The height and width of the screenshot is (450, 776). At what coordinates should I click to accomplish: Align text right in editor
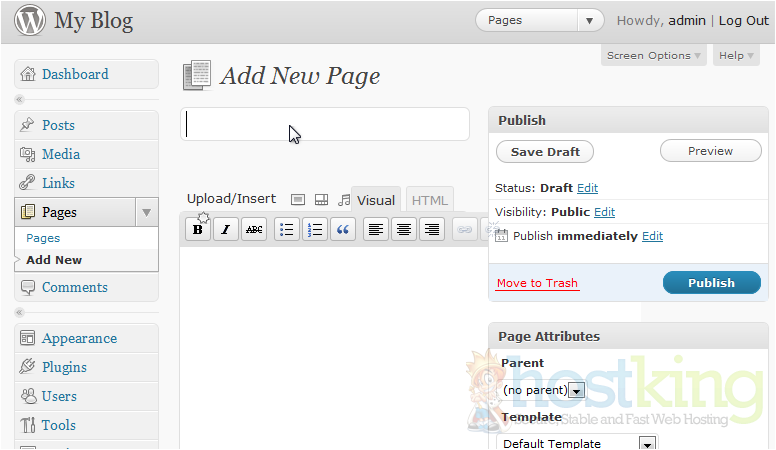[x=431, y=230]
